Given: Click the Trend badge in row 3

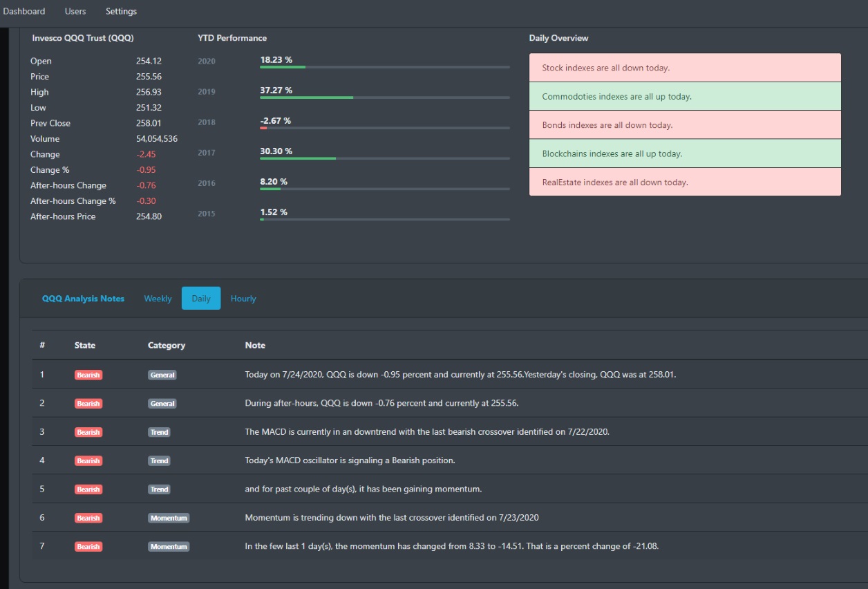Looking at the screenshot, I should pyautogui.click(x=159, y=432).
